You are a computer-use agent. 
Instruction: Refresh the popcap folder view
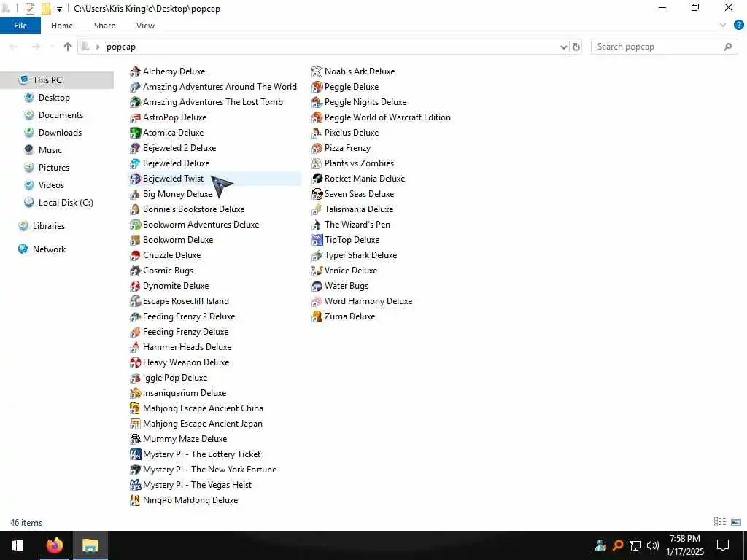[x=576, y=47]
